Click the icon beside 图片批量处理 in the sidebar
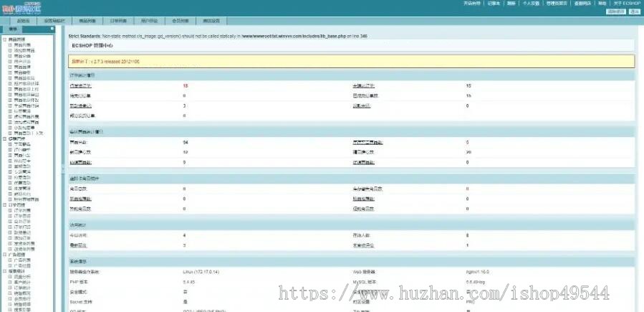Screen dimensions: 644x312 10,83
